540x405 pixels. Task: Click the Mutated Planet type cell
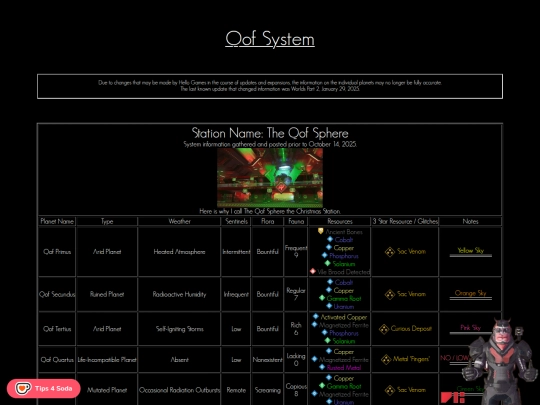(x=107, y=390)
